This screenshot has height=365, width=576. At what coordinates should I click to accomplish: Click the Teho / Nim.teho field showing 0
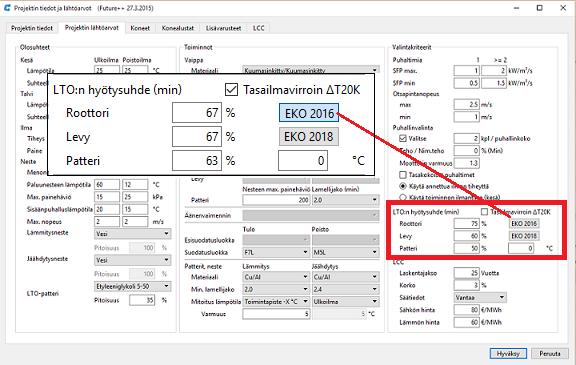[467, 151]
